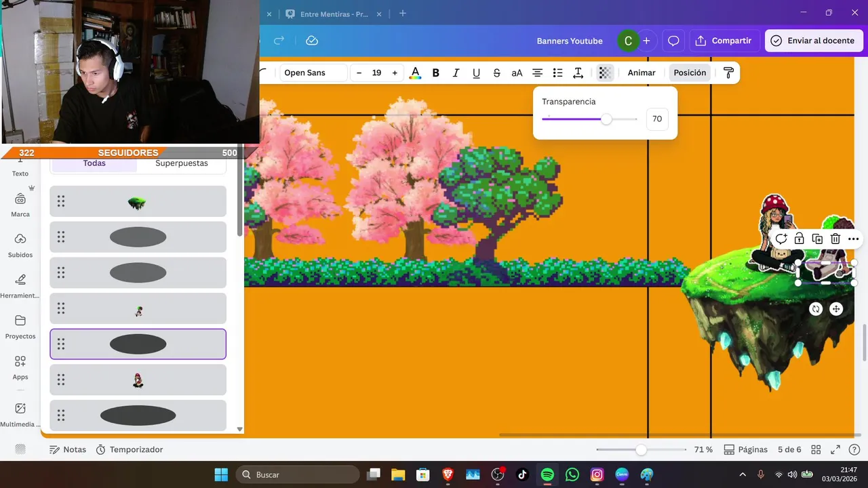This screenshot has width=868, height=488.
Task: Open the text color picker
Action: pos(416,73)
